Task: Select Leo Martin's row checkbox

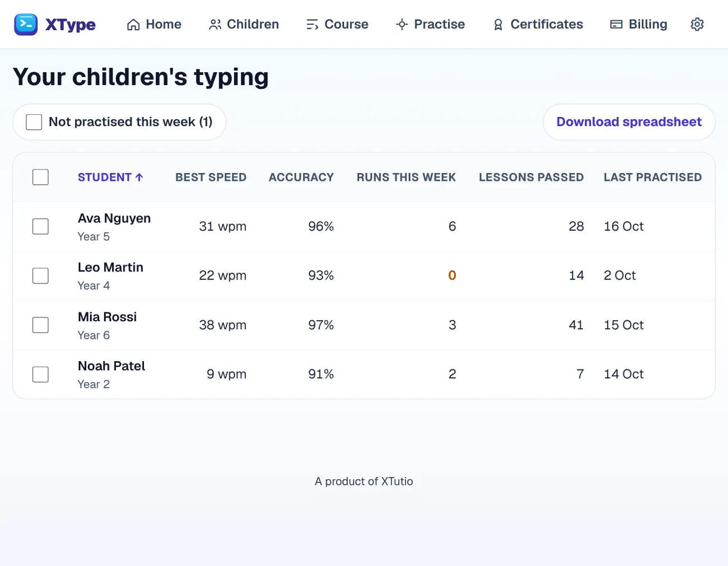Action: point(40,276)
